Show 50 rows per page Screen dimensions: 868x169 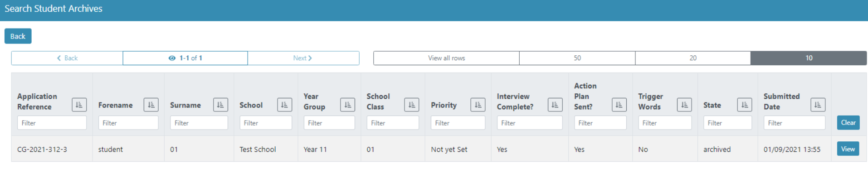(x=577, y=58)
